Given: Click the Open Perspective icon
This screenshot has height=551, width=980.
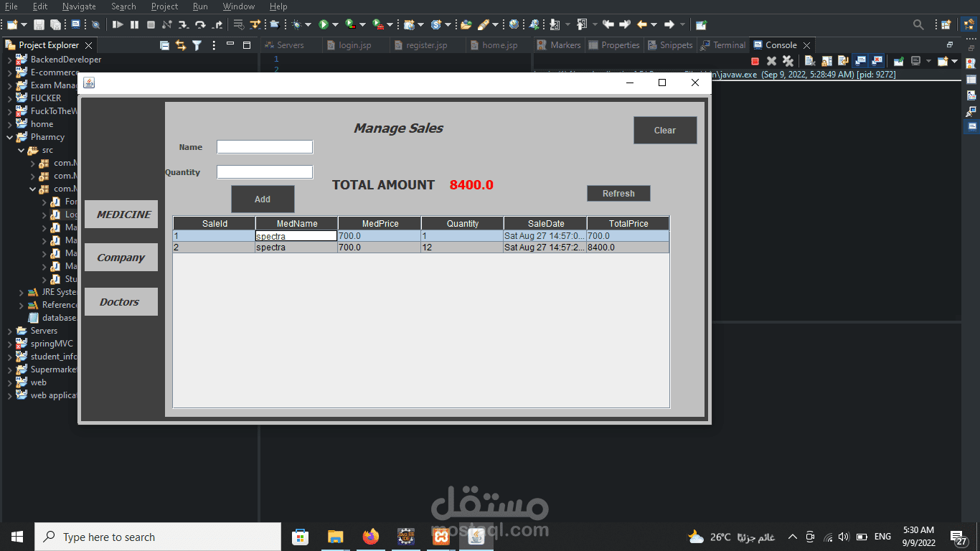Looking at the screenshot, I should (946, 24).
